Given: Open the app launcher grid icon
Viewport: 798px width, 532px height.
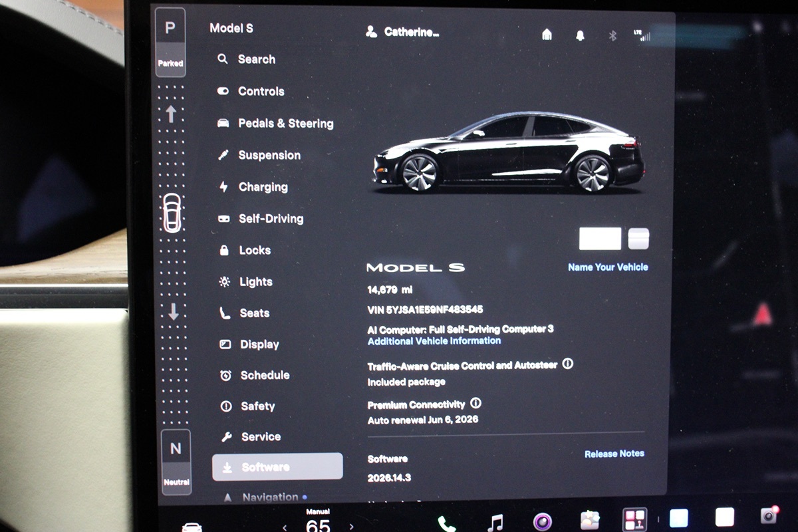Looking at the screenshot, I should (634, 519).
